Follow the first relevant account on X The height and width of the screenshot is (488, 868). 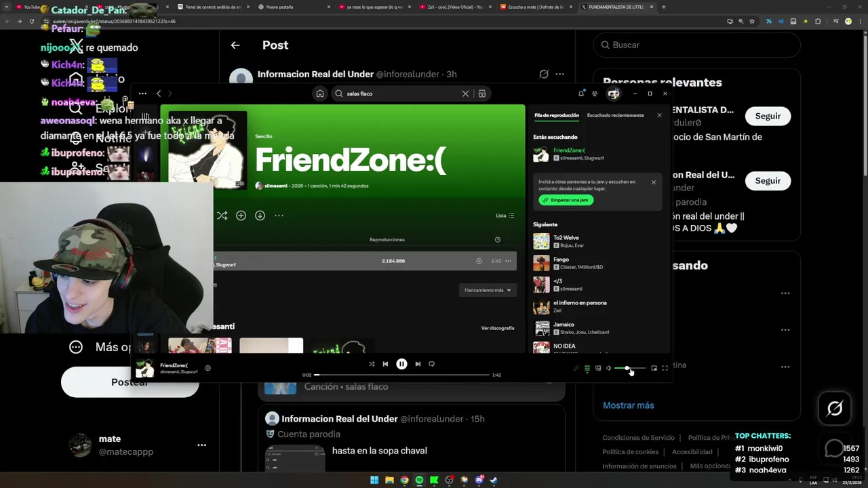[768, 116]
